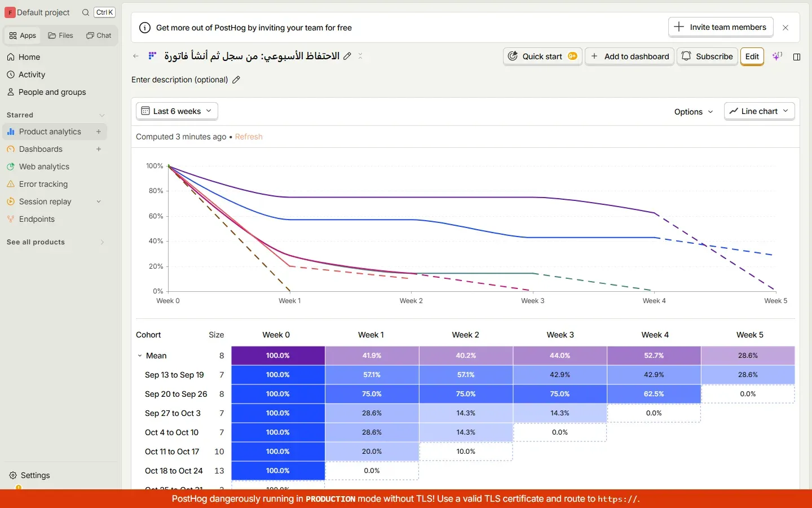Open the Activity clock icon
812x508 pixels.
(x=11, y=75)
